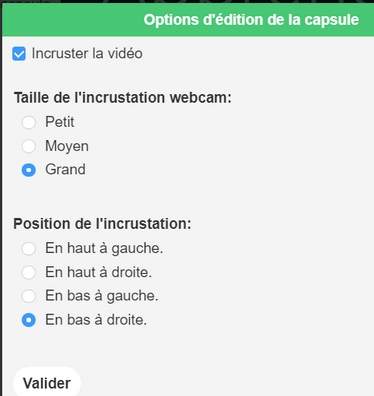This screenshot has height=396, width=374.
Task: Click the 'En bas à droite.' label text
Action: (96, 320)
